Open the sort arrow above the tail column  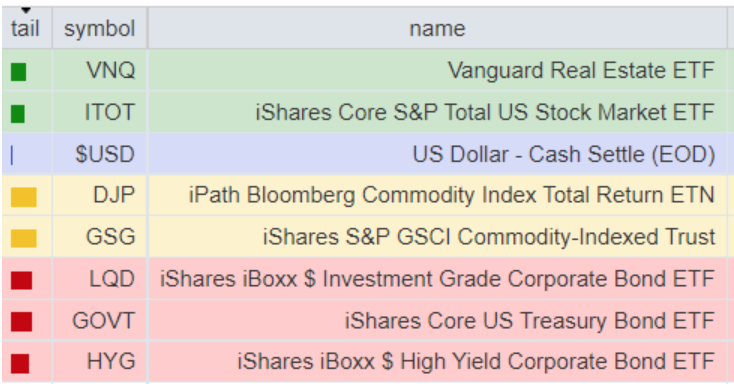26,10
